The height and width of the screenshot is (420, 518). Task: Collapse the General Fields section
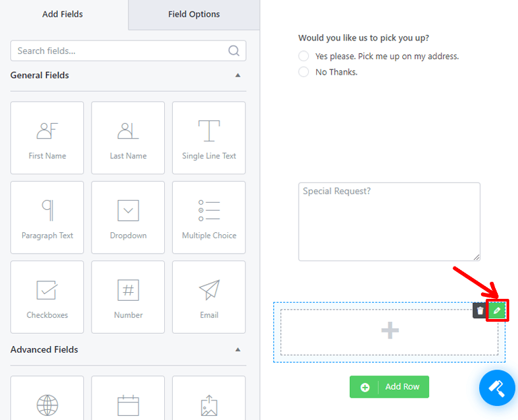click(237, 75)
